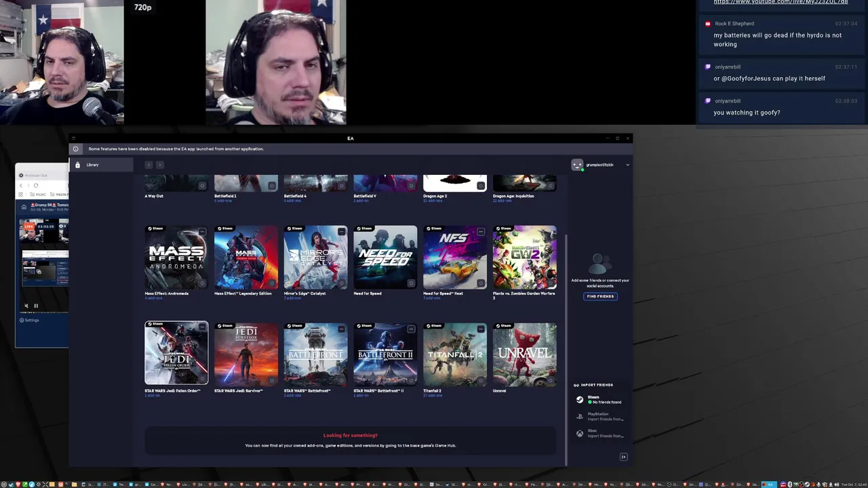Click the Looking for something? heading
868x488 pixels.
(351, 435)
